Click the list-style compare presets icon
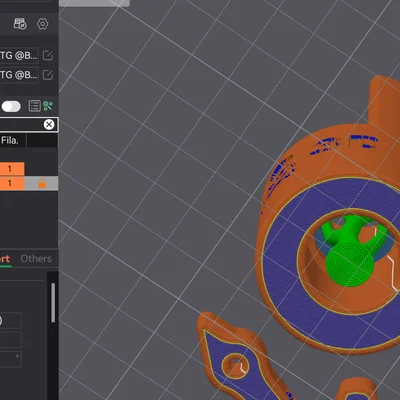Image resolution: width=400 pixels, height=400 pixels. pyautogui.click(x=35, y=106)
